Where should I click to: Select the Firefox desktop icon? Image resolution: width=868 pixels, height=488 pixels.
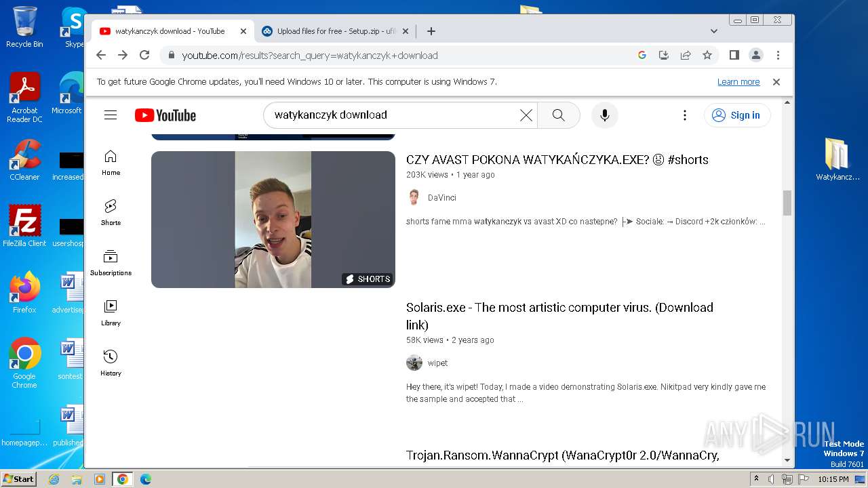point(24,293)
